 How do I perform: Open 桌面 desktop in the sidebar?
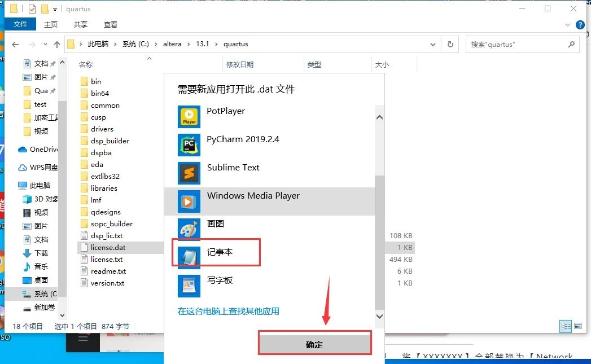pyautogui.click(x=36, y=280)
